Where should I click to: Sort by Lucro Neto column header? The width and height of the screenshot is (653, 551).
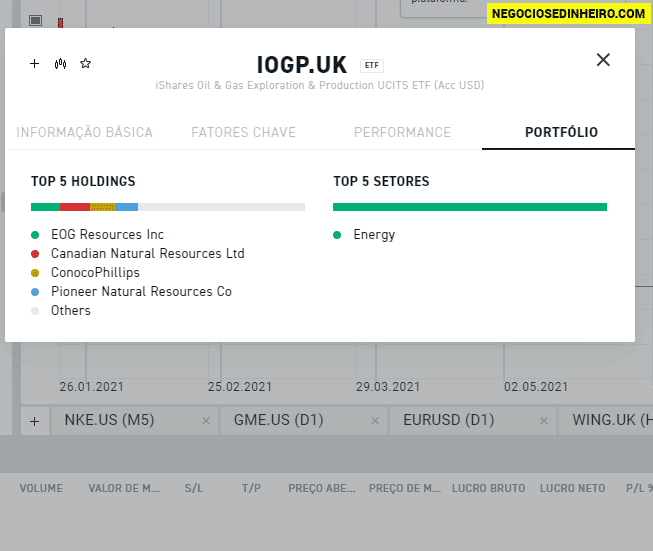(x=573, y=488)
